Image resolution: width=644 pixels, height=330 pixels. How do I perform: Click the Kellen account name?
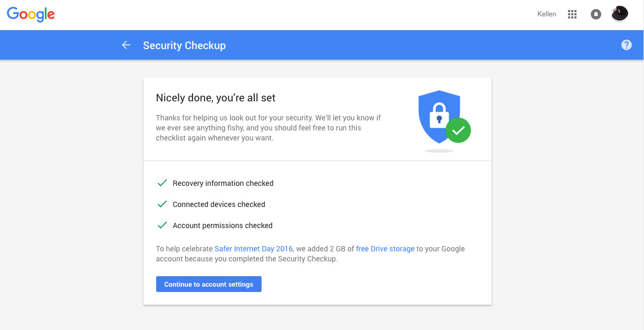546,14
